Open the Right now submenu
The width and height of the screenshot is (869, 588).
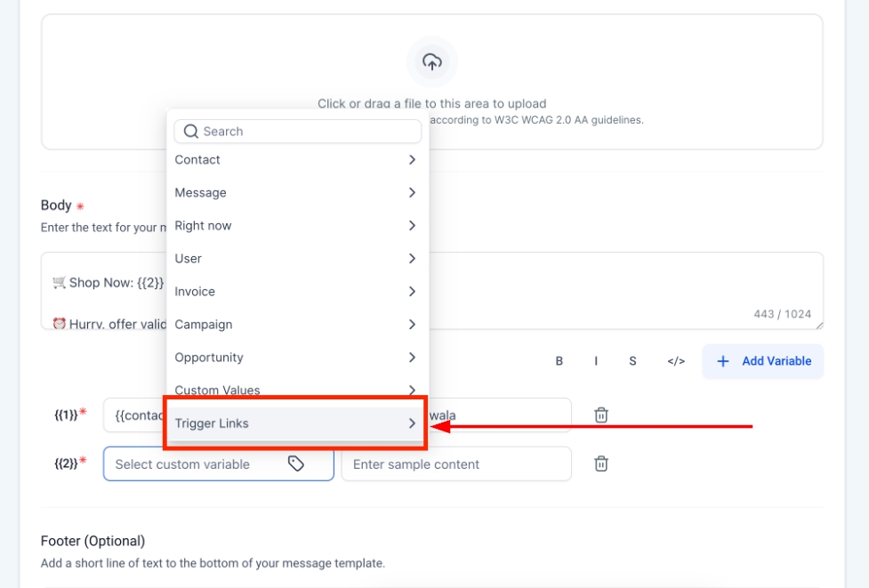click(296, 226)
